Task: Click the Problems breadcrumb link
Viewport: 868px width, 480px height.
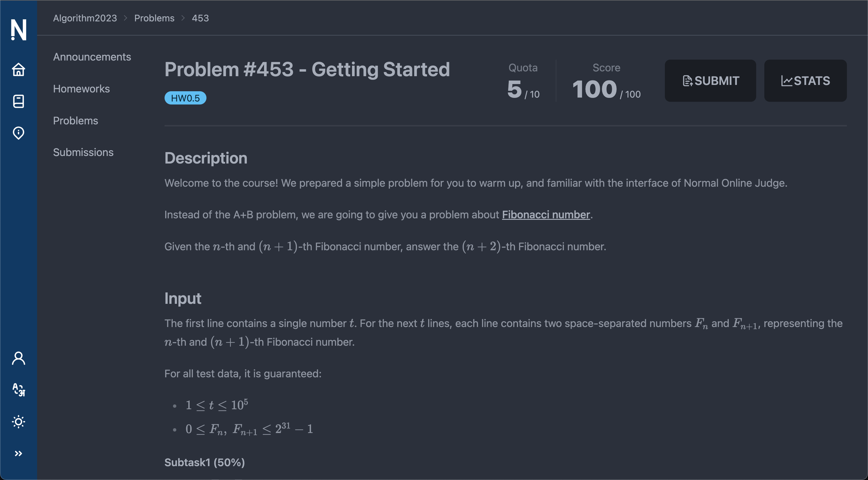Action: pyautogui.click(x=154, y=18)
